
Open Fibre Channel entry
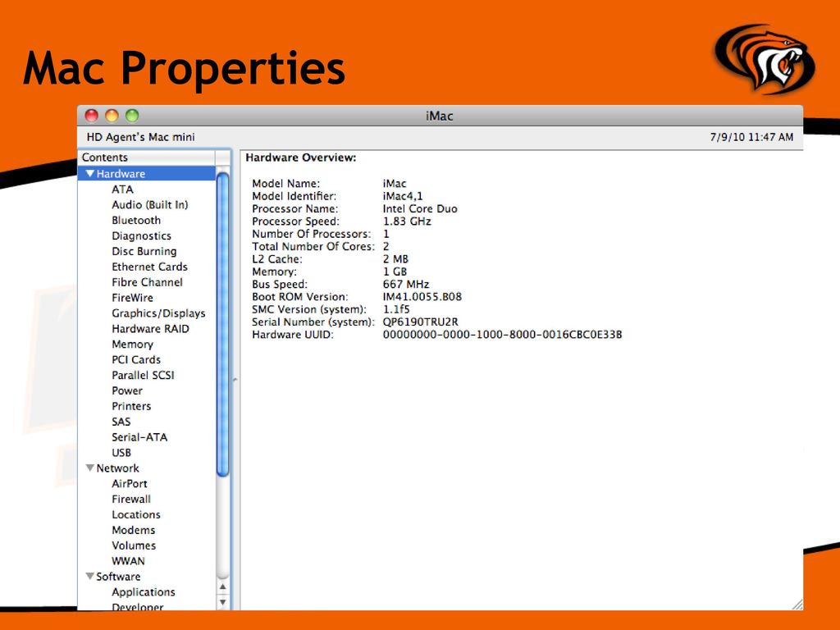[147, 282]
